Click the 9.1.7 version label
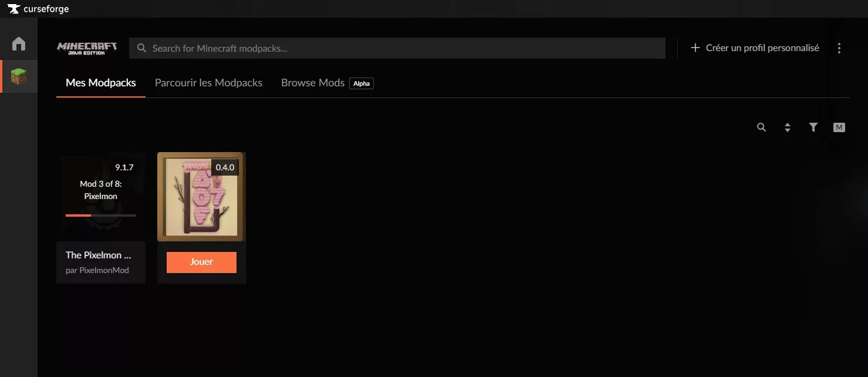 pos(124,167)
